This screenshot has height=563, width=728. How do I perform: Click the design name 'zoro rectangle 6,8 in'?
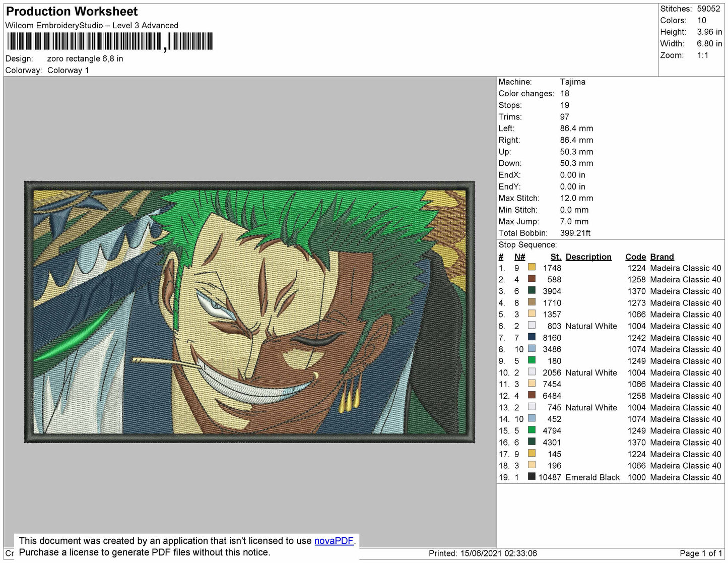coord(85,58)
